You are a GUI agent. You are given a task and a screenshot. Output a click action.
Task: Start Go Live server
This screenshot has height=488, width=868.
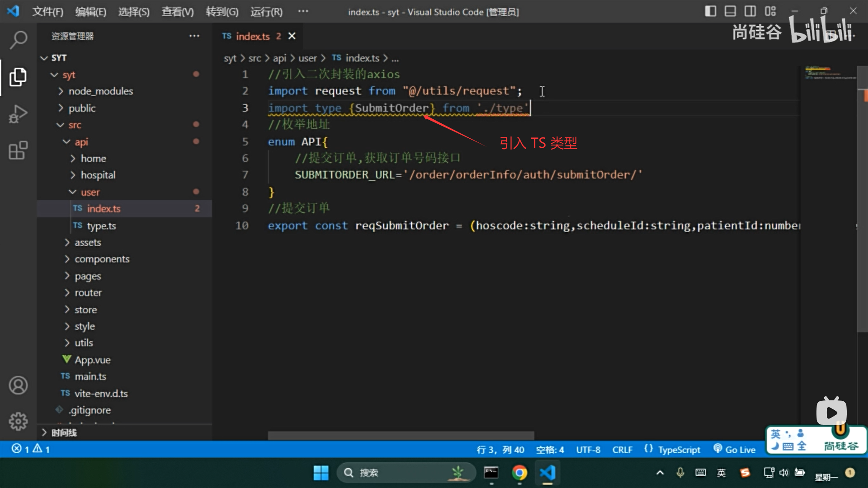tap(735, 450)
